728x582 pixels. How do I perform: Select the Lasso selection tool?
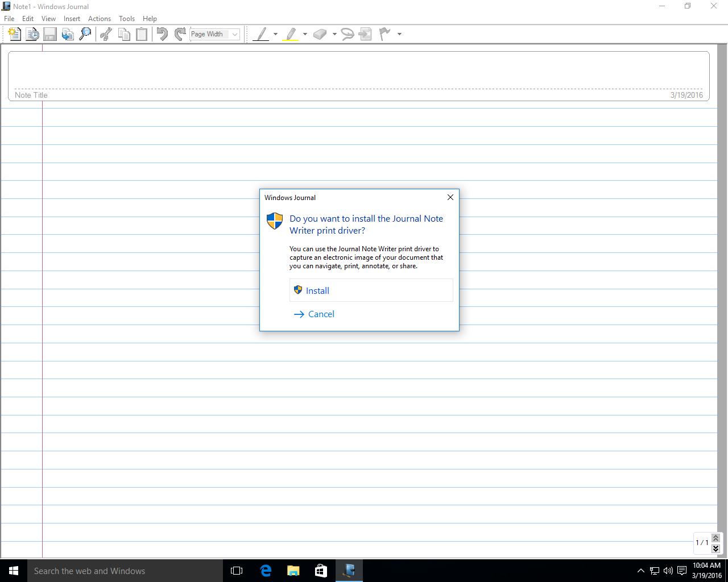click(x=348, y=34)
